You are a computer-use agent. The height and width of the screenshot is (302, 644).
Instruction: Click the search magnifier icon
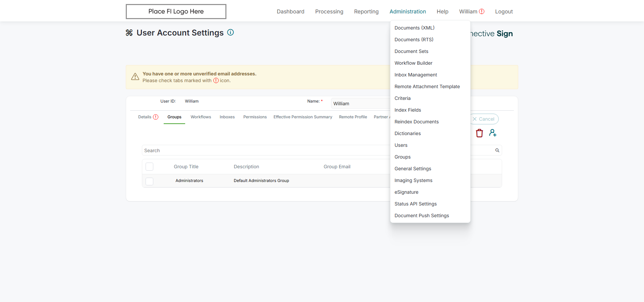[497, 150]
